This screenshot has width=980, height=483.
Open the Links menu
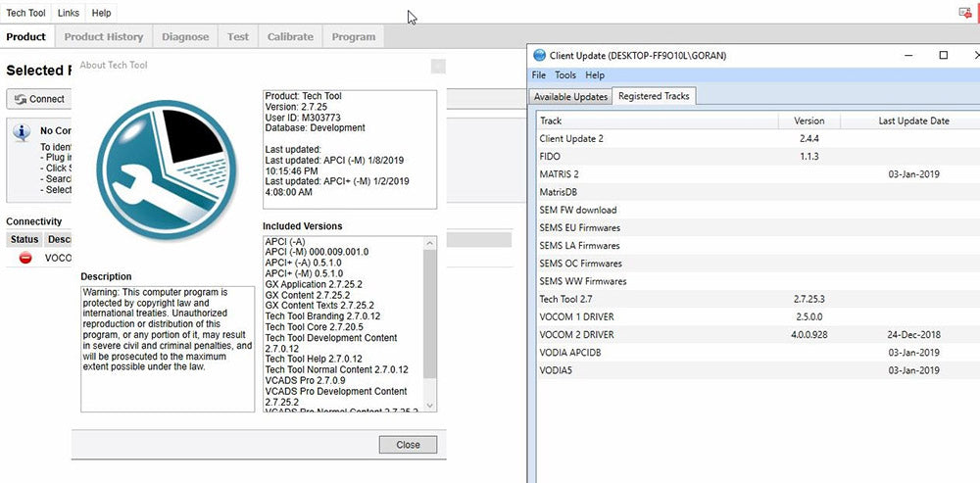coord(69,13)
